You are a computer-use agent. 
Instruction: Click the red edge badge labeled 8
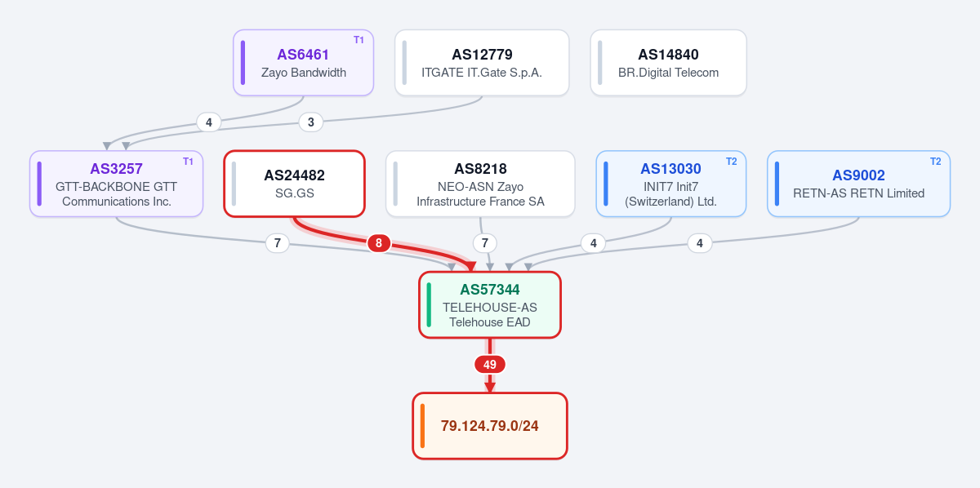pyautogui.click(x=378, y=243)
